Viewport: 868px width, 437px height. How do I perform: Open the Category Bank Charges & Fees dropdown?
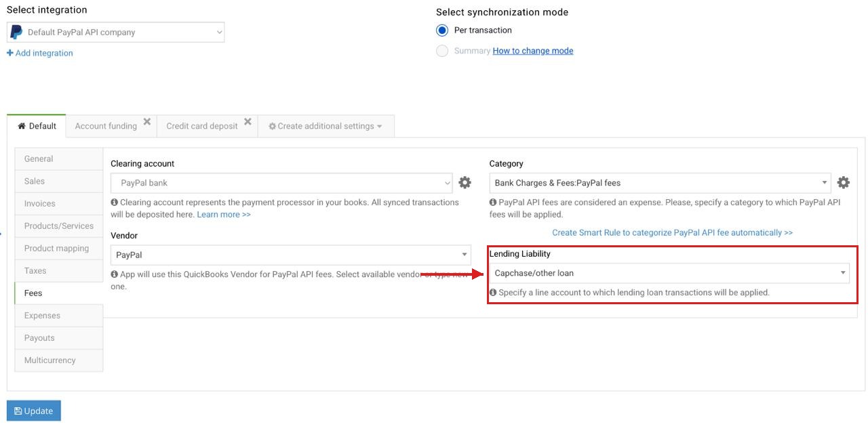(x=660, y=183)
